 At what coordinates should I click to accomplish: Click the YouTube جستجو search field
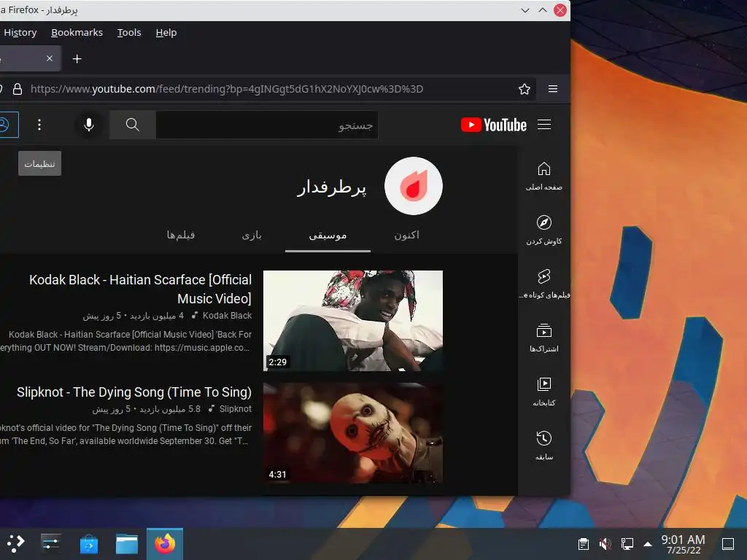pyautogui.click(x=267, y=125)
